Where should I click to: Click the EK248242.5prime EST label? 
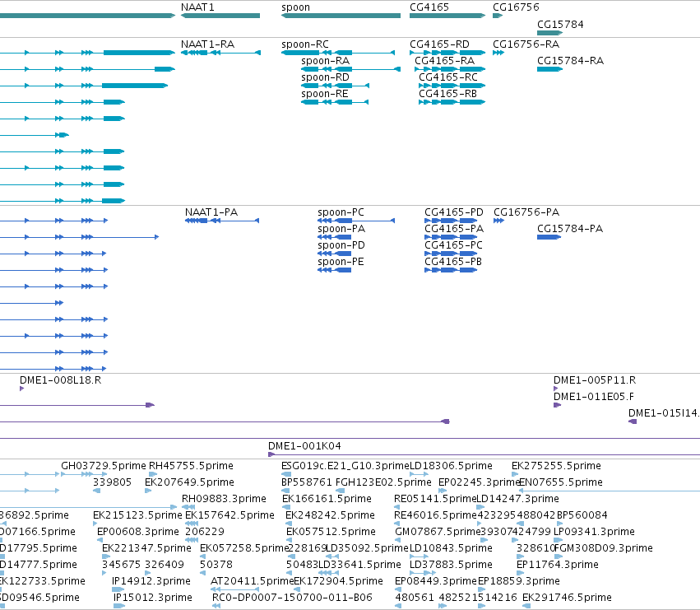(x=330, y=515)
